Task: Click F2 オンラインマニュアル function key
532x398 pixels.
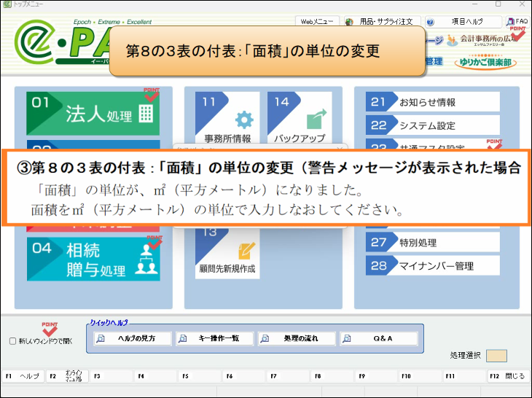Action: click(x=67, y=376)
